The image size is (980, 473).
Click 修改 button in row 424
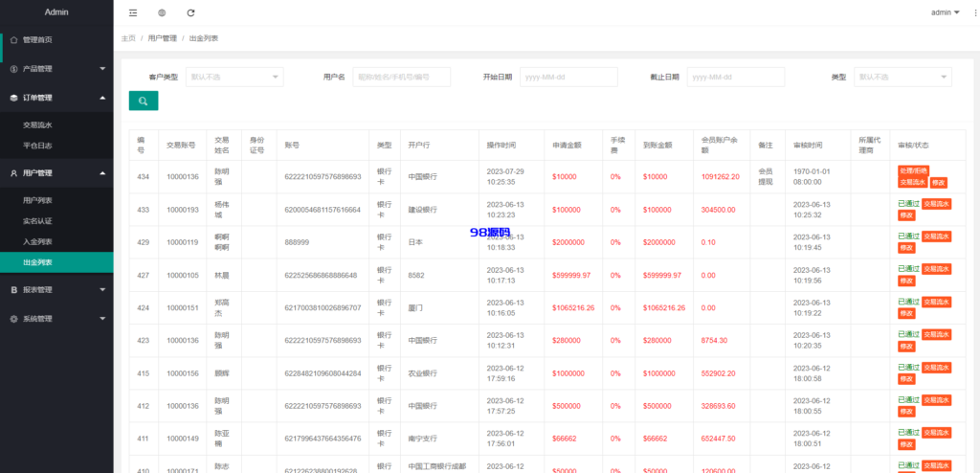pyautogui.click(x=906, y=313)
